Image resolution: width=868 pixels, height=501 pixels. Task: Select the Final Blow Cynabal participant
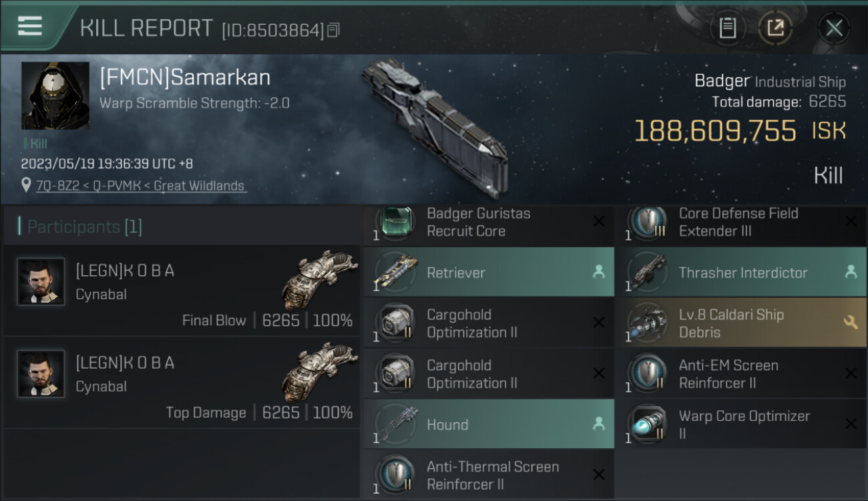tap(182, 291)
